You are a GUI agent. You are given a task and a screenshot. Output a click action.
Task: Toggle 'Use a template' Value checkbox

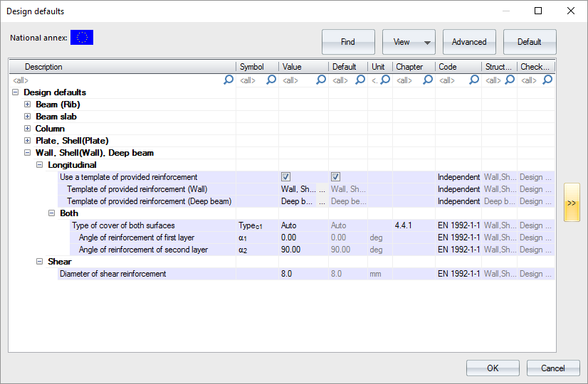285,177
